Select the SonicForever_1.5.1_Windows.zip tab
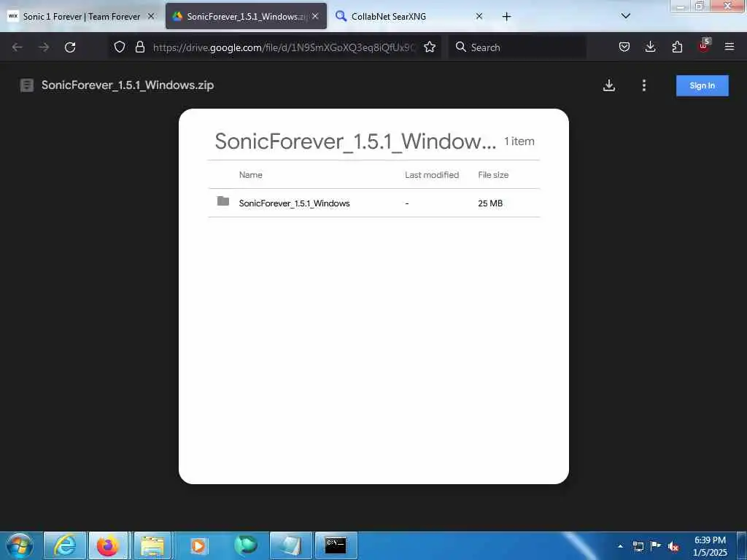 tap(247, 16)
